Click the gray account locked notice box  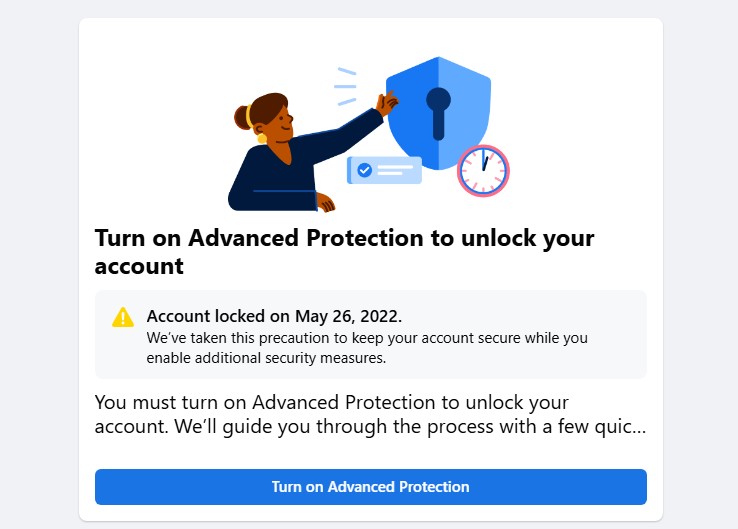pyautogui.click(x=370, y=334)
